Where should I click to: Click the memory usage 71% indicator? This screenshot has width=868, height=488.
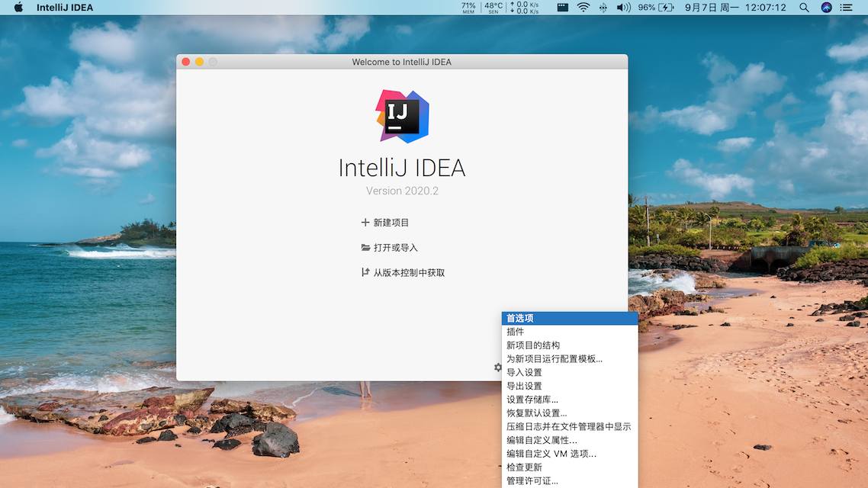468,7
